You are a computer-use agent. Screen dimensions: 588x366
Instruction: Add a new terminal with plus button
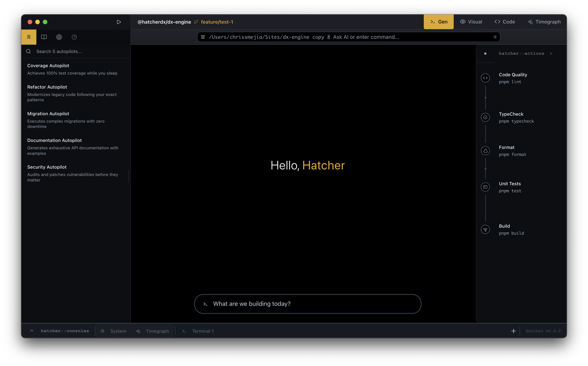(x=513, y=331)
